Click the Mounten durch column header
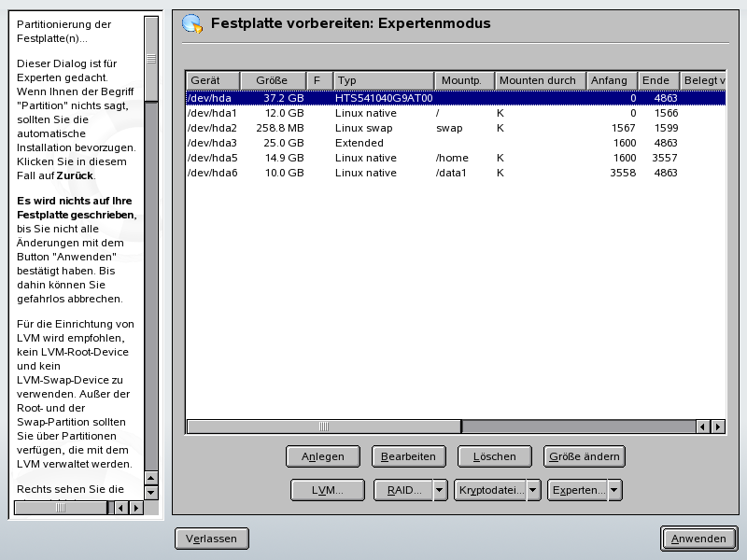This screenshot has height=560, width=747. click(x=541, y=80)
